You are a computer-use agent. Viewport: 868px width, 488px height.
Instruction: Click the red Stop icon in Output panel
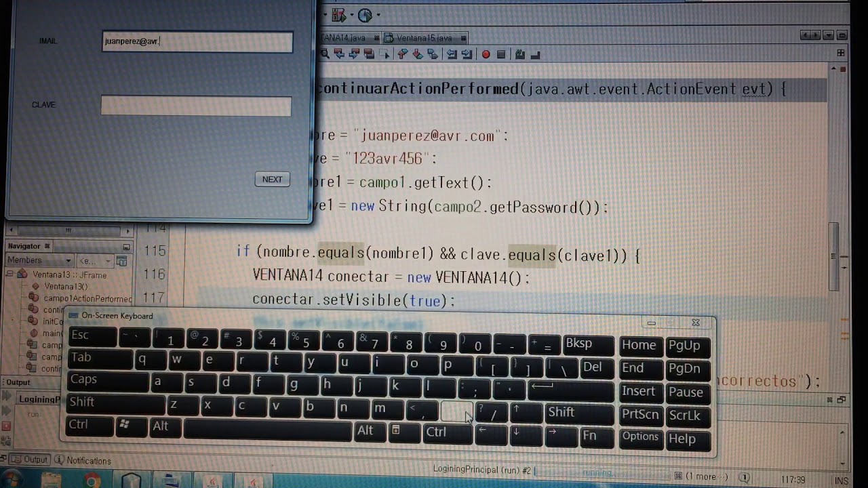click(6, 426)
